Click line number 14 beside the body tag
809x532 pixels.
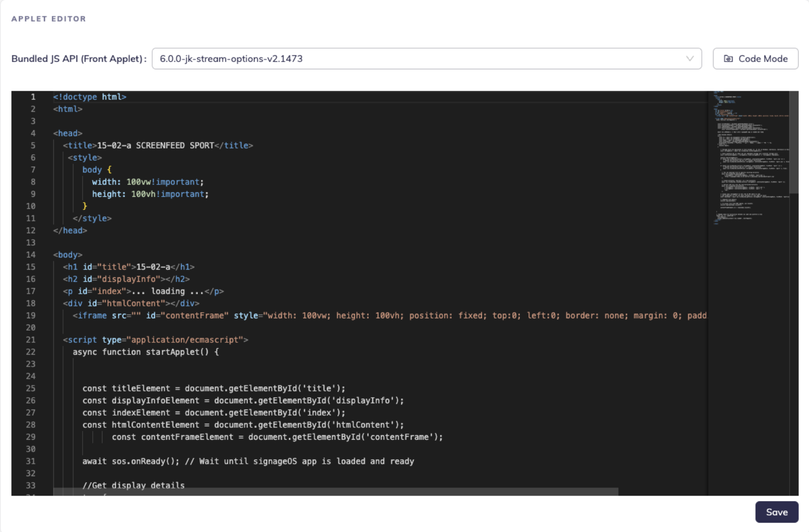point(31,255)
